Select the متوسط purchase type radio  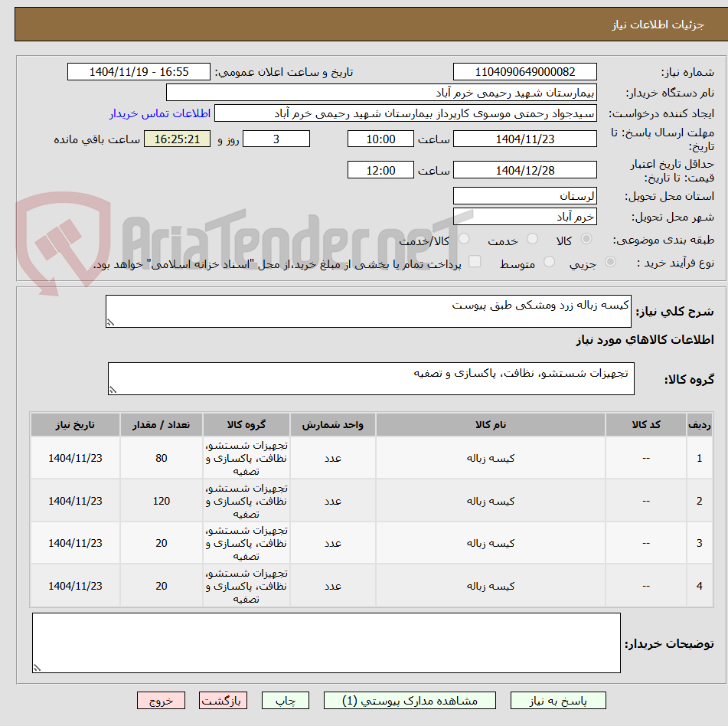[x=548, y=262]
